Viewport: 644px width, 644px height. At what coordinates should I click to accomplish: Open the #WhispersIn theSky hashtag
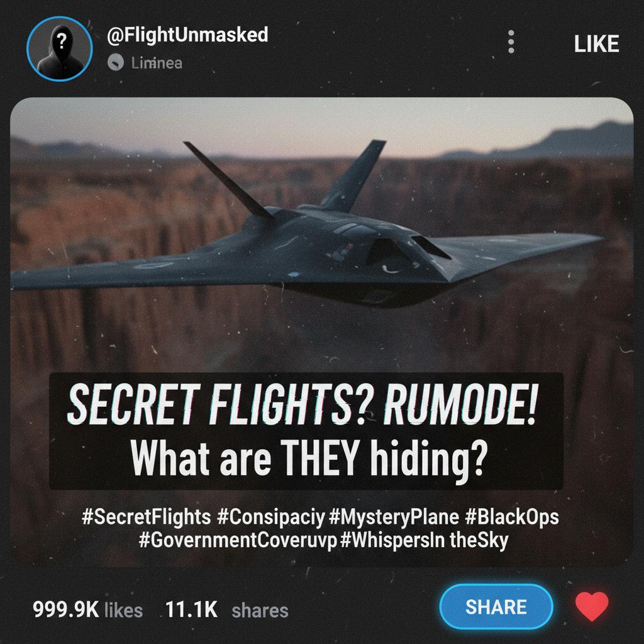click(425, 541)
